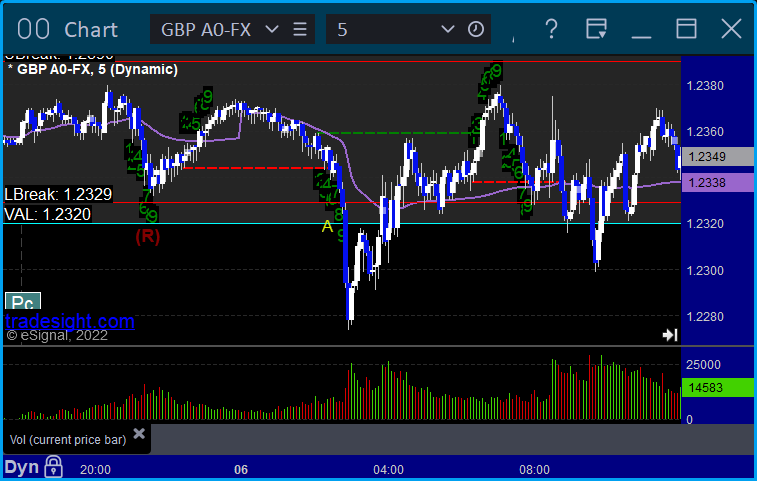Click the 08:00 time axis label
This screenshot has height=481, width=757.
point(534,469)
